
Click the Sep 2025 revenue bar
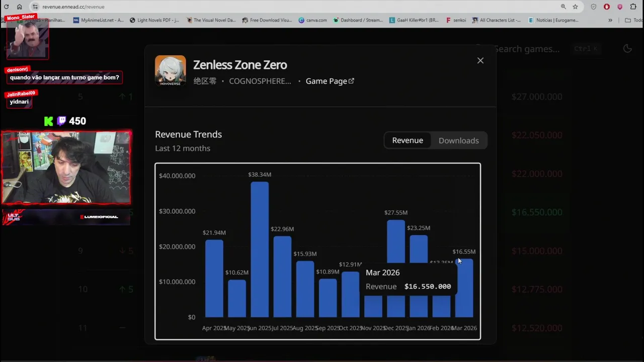tap(328, 298)
